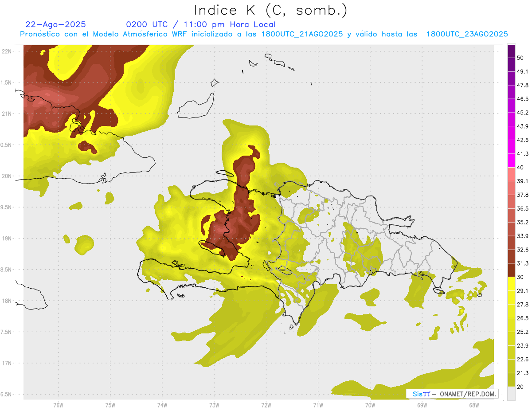Click the color bar label "29.1"
The image size is (532, 411).
pos(523,290)
